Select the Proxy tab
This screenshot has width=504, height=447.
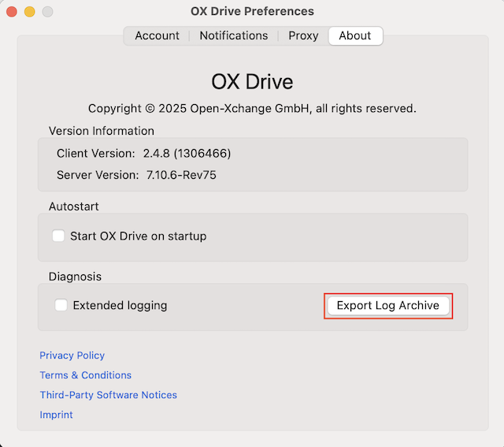[303, 35]
